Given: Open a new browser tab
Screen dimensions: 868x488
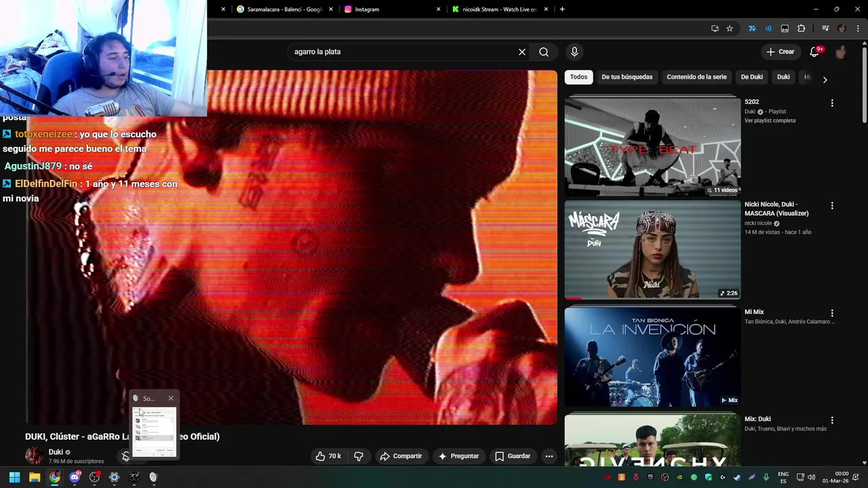Looking at the screenshot, I should click(562, 9).
